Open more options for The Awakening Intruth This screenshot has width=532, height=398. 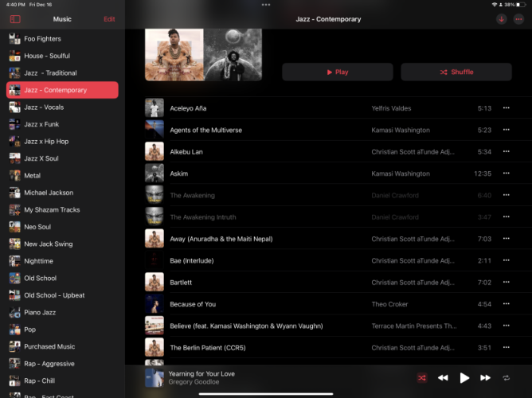506,217
